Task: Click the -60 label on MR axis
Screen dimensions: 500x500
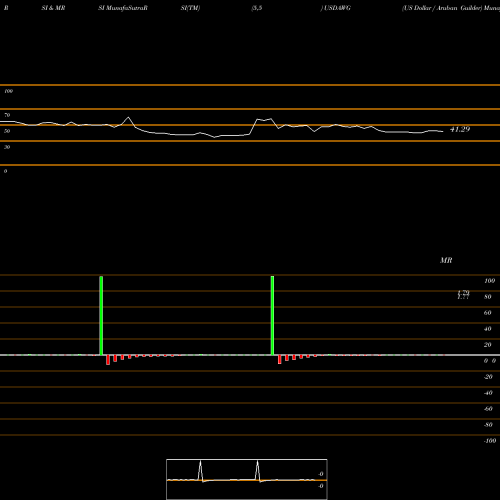Action: 488,409
